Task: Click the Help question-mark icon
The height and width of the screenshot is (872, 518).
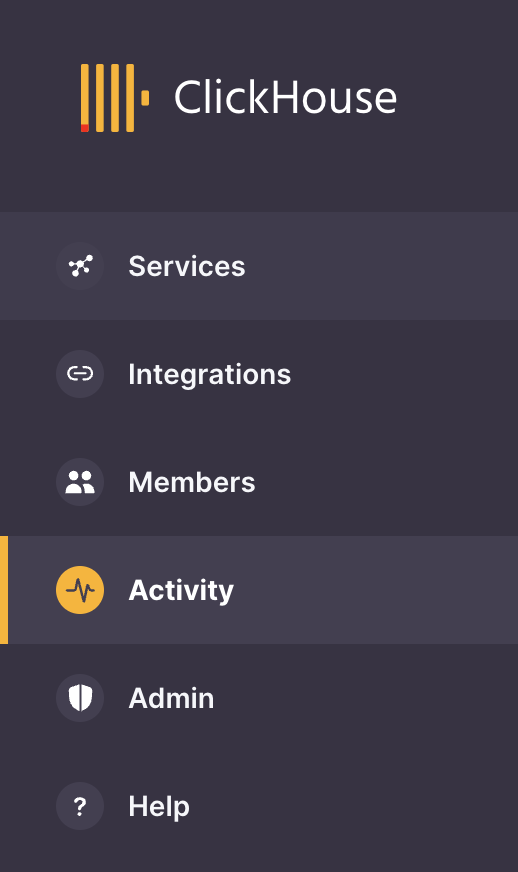Action: coord(80,806)
